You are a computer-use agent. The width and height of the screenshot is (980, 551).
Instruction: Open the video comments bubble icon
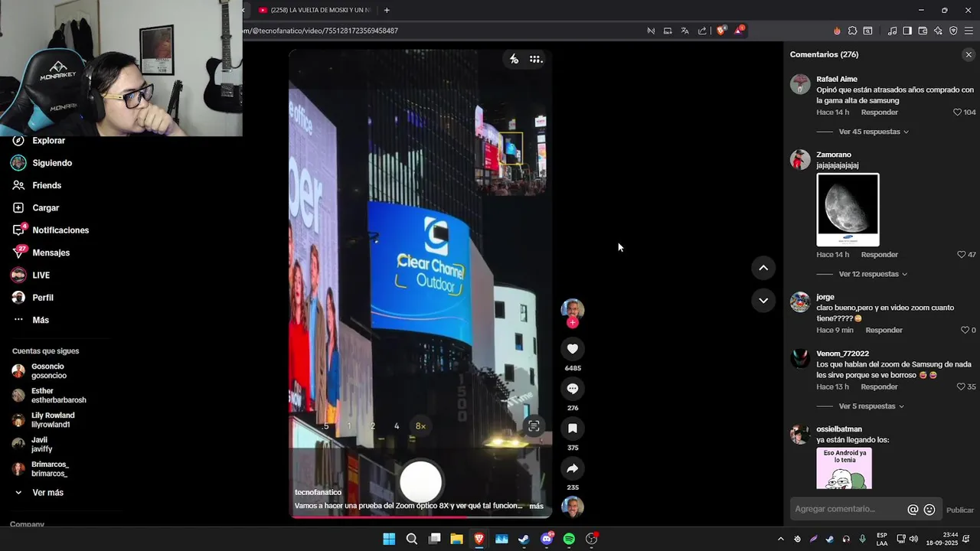[572, 389]
